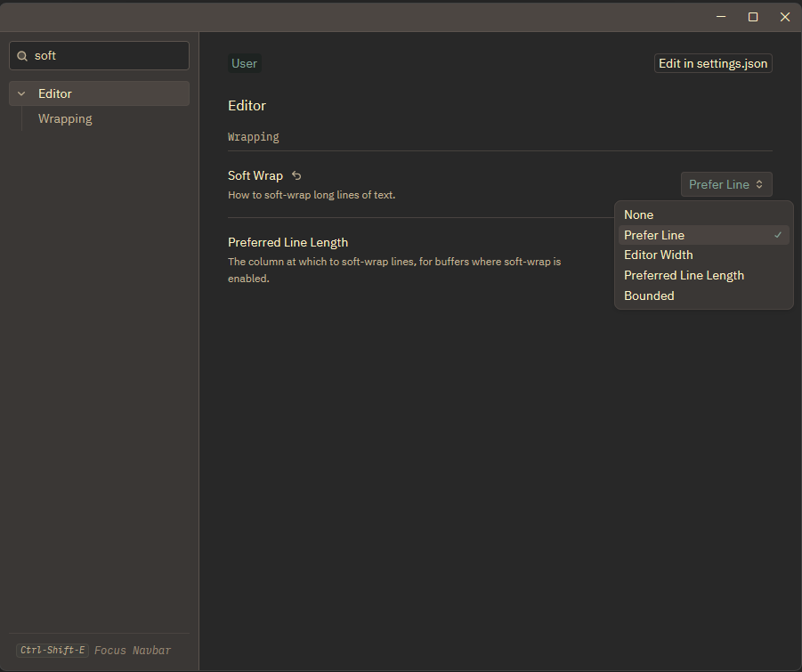This screenshot has width=802, height=672.
Task: Click into the search field containing "soft"
Action: (x=107, y=55)
